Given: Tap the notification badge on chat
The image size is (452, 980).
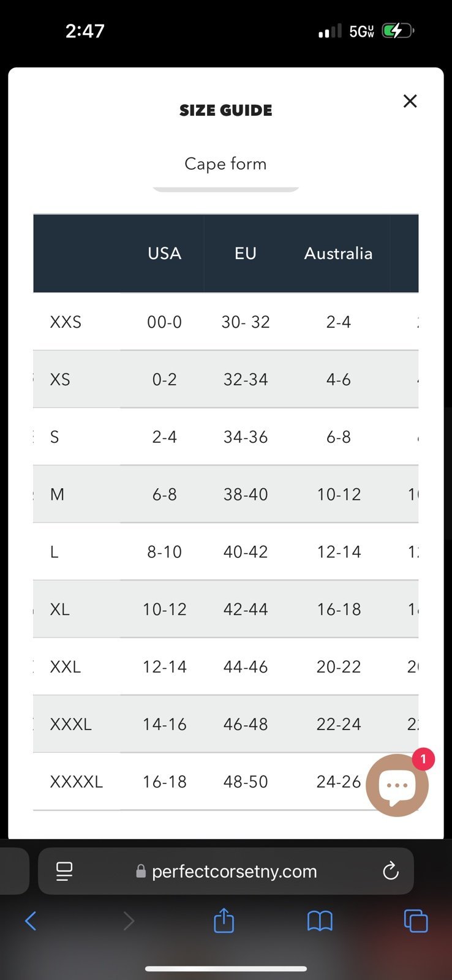Looking at the screenshot, I should (x=423, y=759).
